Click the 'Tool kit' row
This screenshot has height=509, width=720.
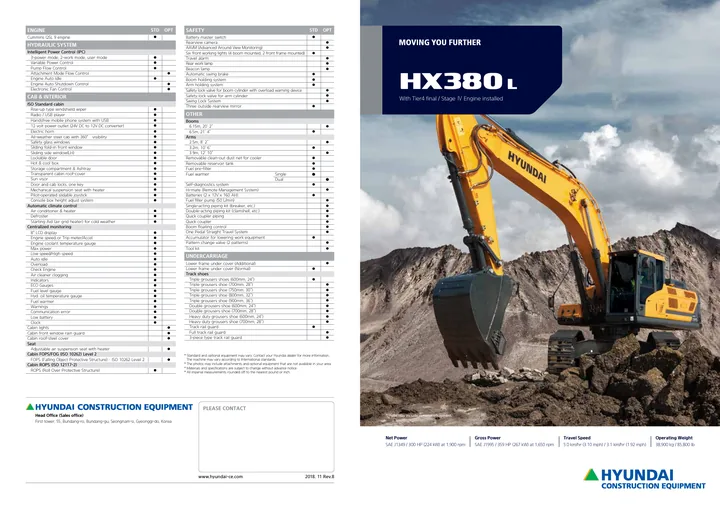(259, 248)
